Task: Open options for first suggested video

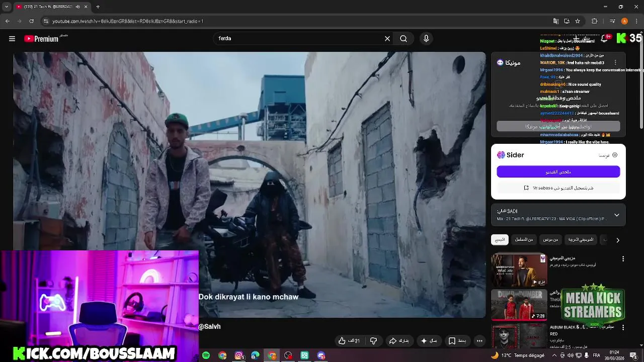Action: [x=623, y=259]
